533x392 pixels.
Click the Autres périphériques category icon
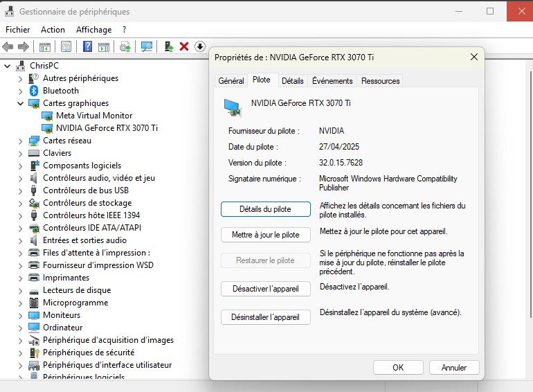(x=34, y=78)
